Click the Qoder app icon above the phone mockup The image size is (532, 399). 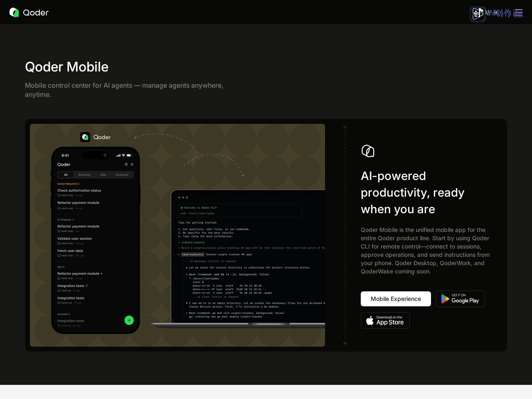point(85,137)
